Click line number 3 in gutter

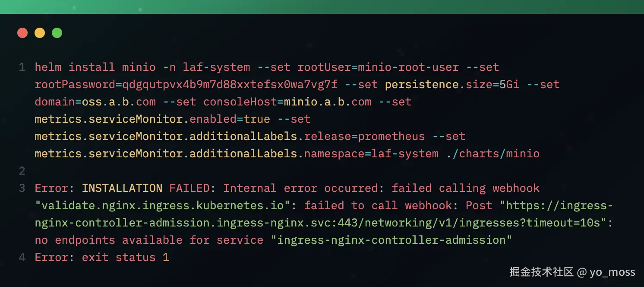[x=22, y=188]
